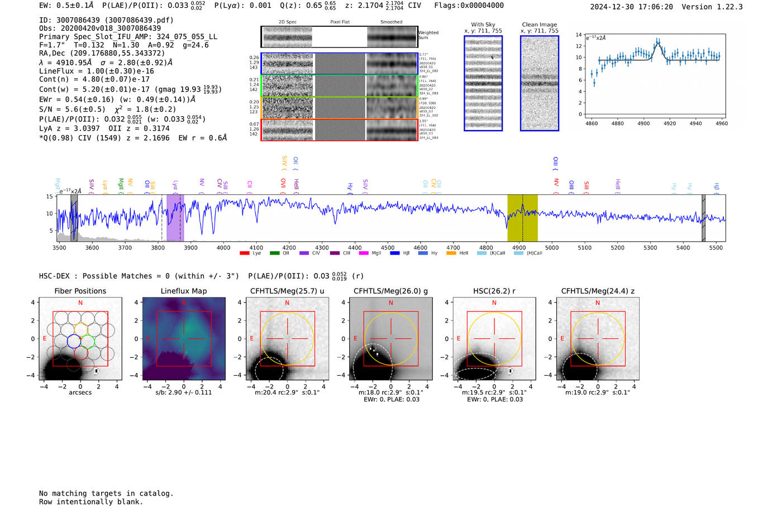Click the green fiber circle in Fiber Positions

88,341
